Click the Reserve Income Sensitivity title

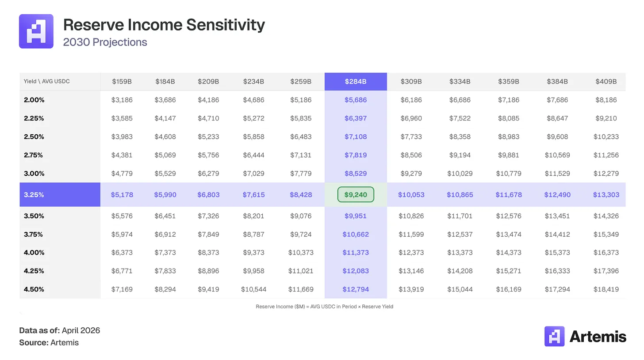click(164, 25)
